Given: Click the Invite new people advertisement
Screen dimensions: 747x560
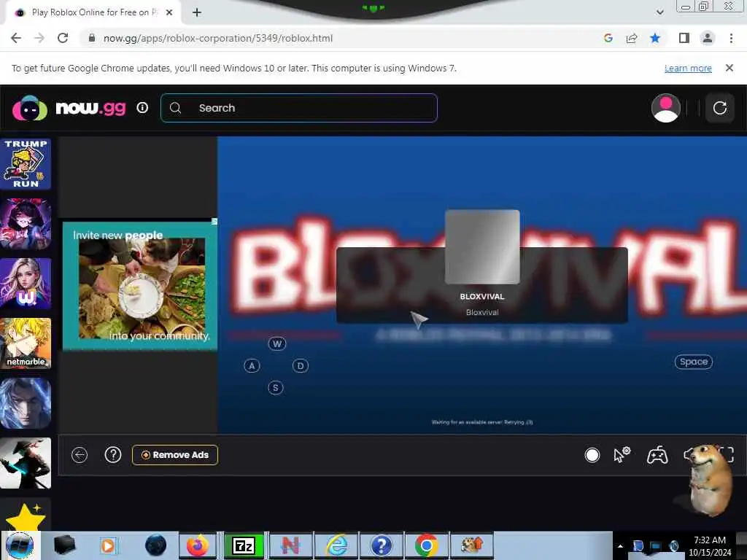Looking at the screenshot, I should click(140, 286).
